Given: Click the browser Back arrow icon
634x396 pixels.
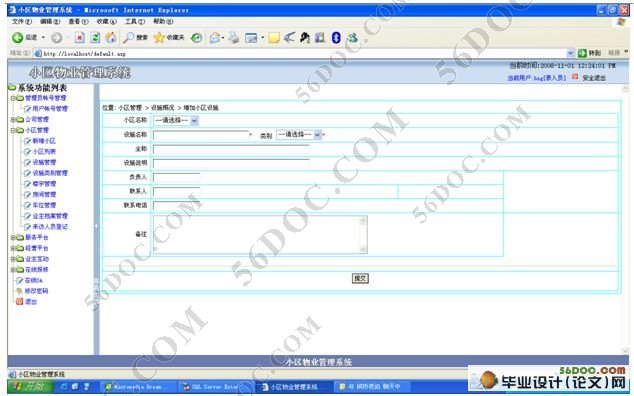Looking at the screenshot, I should pyautogui.click(x=17, y=38).
